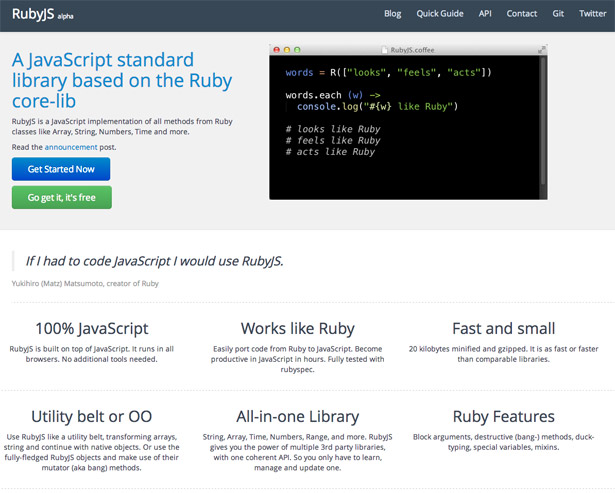The height and width of the screenshot is (493, 615).
Task: Click the 'RubyJS is built on top' paragraph
Action: (x=91, y=354)
